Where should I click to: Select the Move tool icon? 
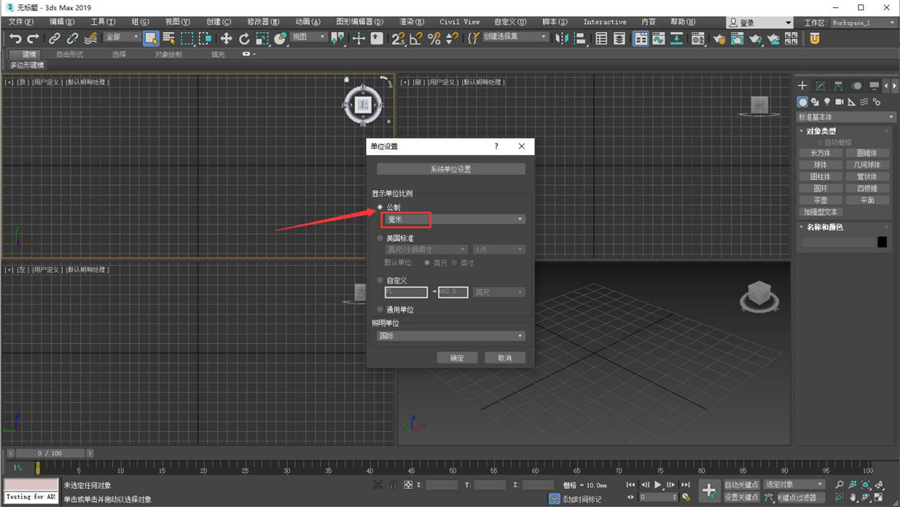point(226,38)
